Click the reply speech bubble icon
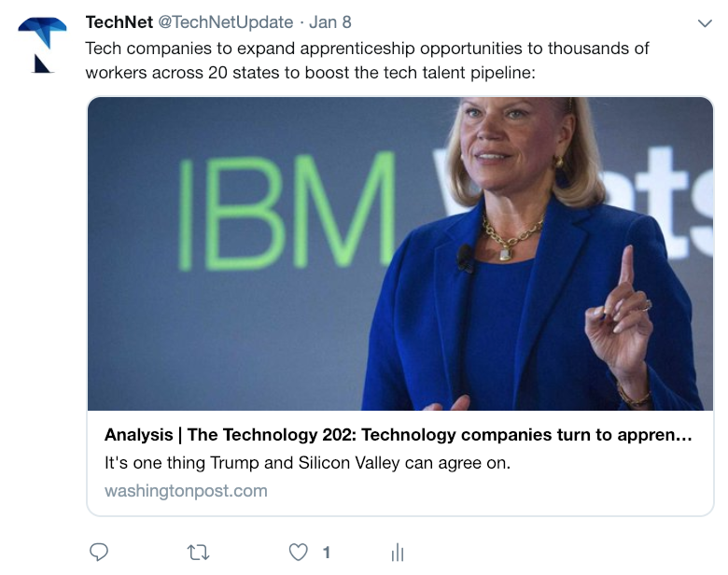 (98, 553)
